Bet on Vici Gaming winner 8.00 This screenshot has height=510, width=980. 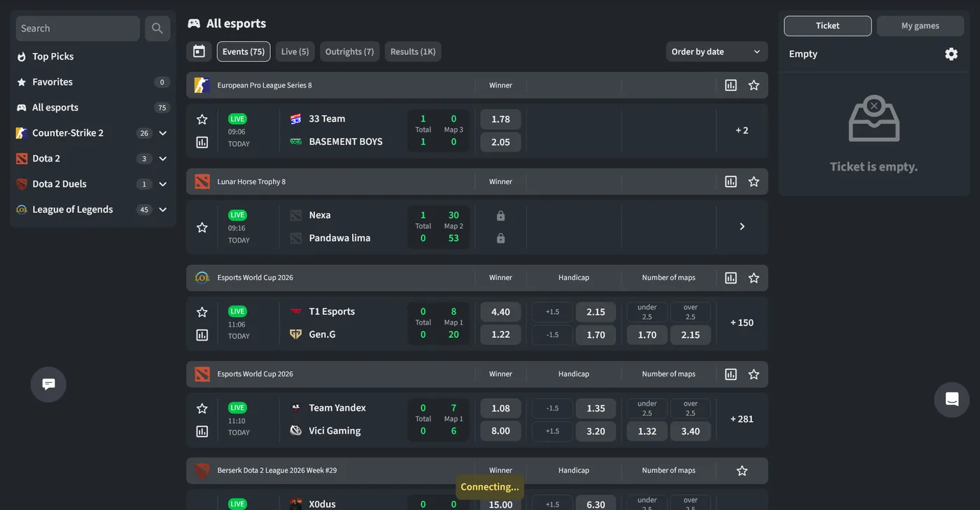[500, 431]
